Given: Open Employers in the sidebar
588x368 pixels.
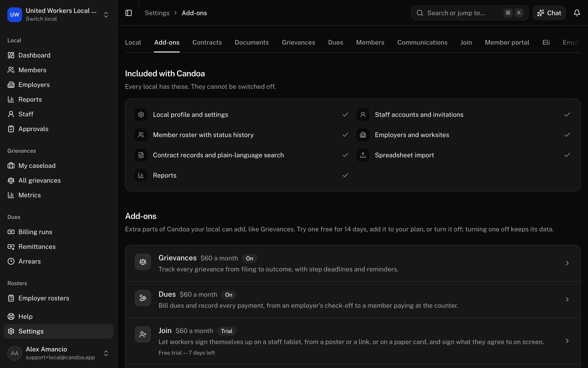Looking at the screenshot, I should [x=59, y=85].
